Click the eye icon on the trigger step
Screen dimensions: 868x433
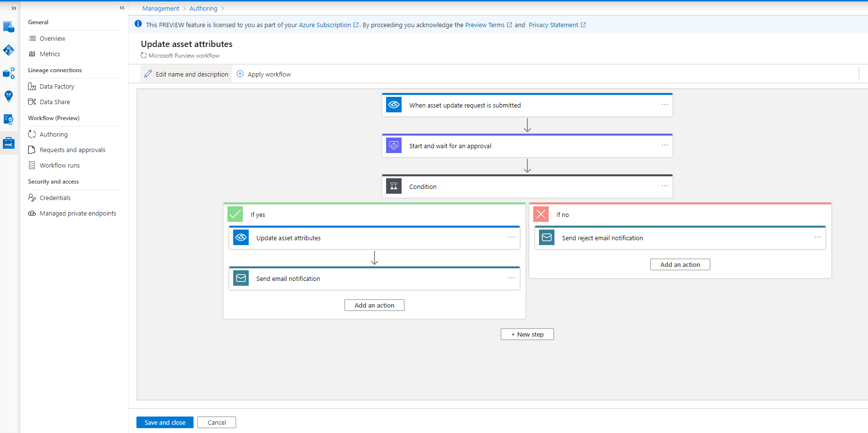coord(394,105)
